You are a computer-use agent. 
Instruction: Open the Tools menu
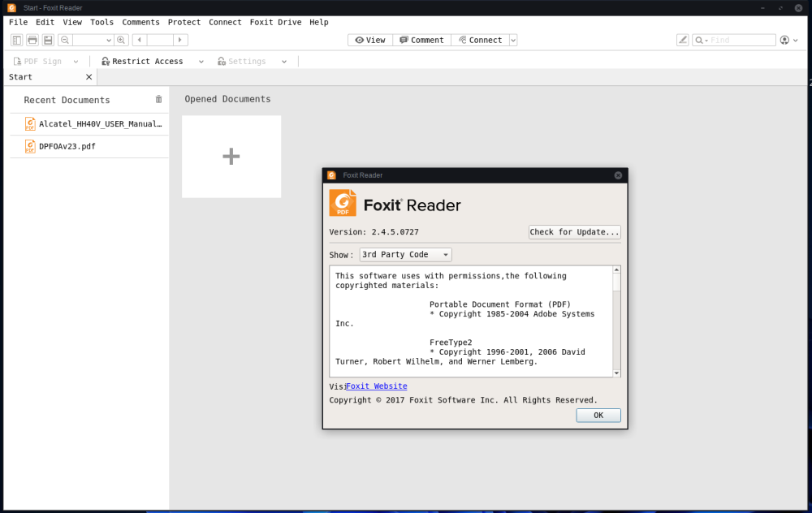[x=101, y=22]
